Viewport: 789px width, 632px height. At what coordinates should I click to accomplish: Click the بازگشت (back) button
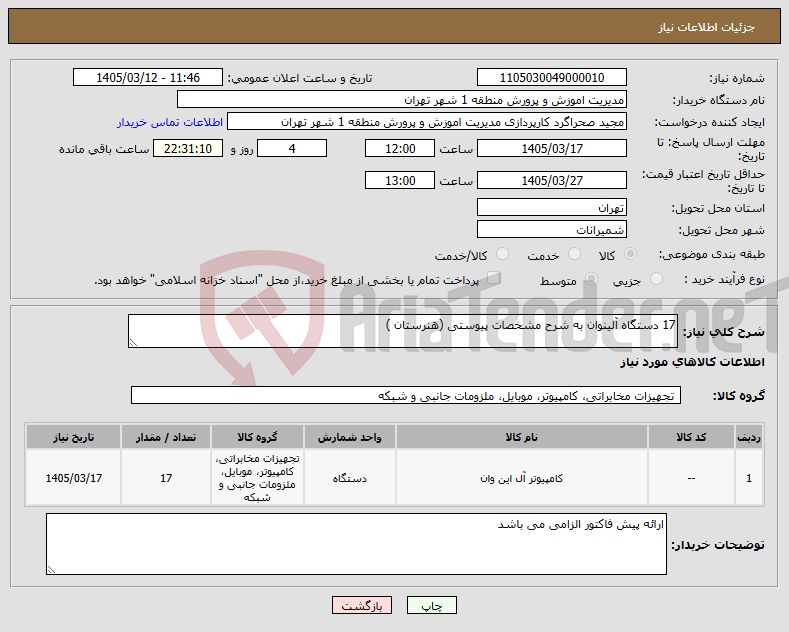pos(362,605)
